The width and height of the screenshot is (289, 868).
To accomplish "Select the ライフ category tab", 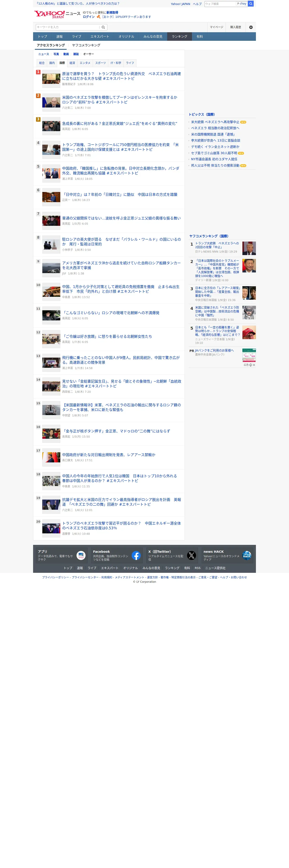I will [x=130, y=63].
